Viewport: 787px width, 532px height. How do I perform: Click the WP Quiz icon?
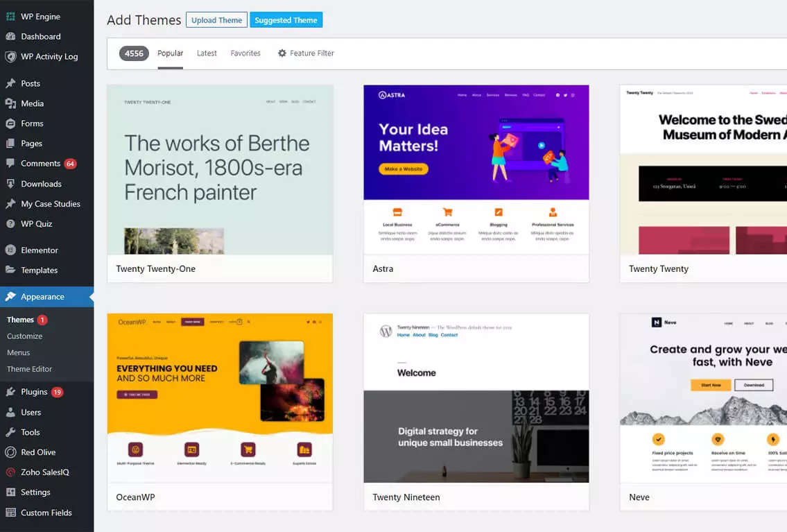click(10, 224)
